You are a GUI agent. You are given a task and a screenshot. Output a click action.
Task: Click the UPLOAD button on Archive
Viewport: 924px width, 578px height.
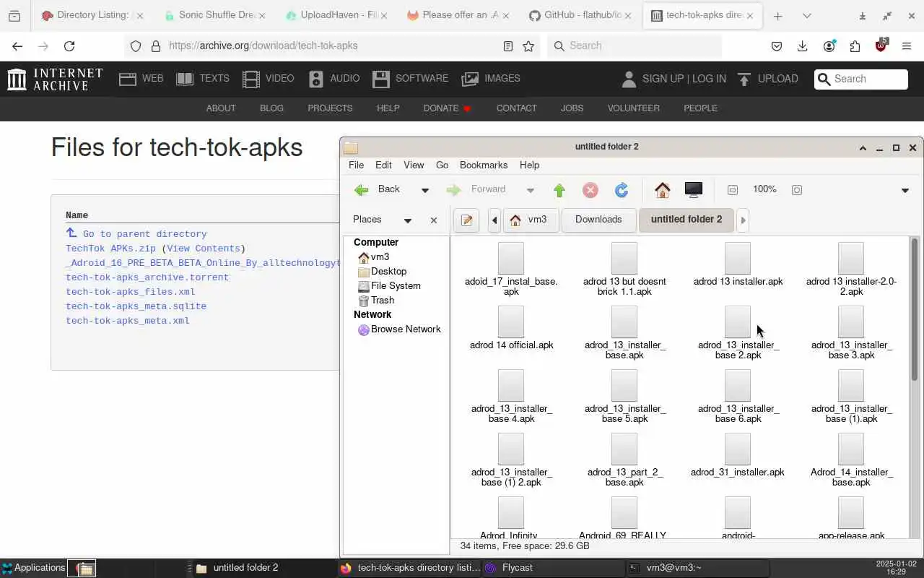pyautogui.click(x=767, y=79)
